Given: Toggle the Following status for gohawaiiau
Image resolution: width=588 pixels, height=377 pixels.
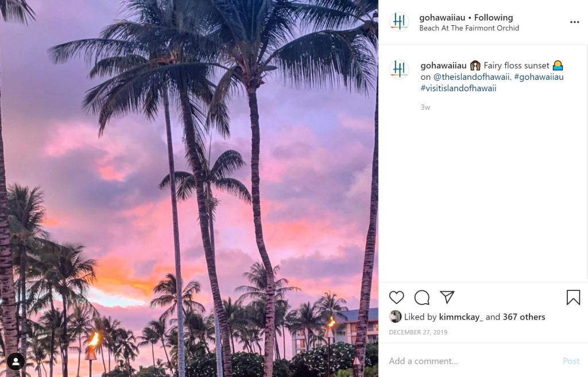Looking at the screenshot, I should coord(493,18).
